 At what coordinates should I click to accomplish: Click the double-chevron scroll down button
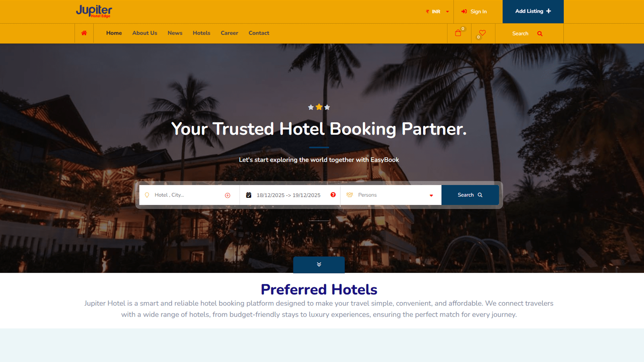click(x=319, y=265)
